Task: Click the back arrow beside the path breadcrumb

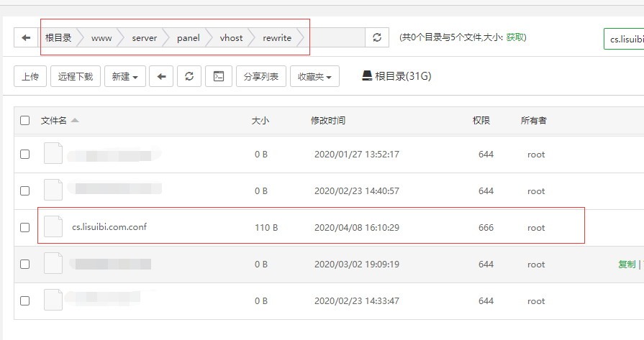Action: (27, 37)
